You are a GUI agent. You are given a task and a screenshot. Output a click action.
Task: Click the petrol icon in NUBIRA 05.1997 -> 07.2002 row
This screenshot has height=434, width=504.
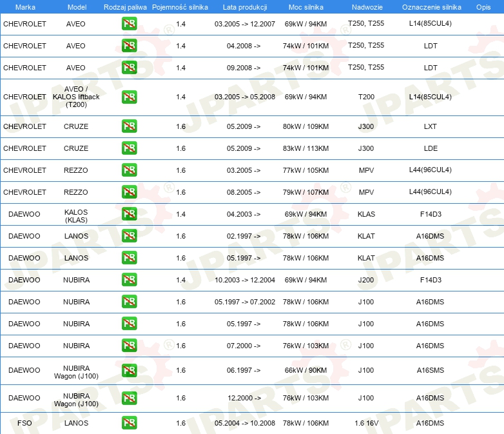click(129, 301)
